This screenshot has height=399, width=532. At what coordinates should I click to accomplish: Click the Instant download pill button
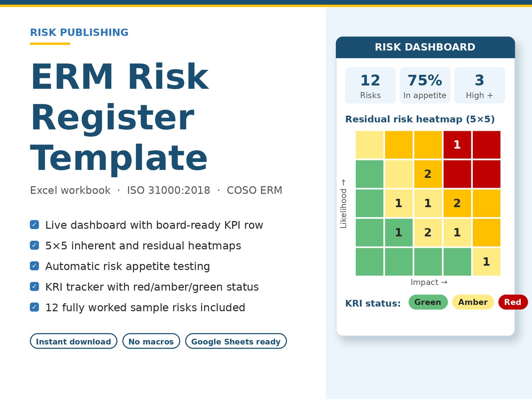pyautogui.click(x=73, y=341)
